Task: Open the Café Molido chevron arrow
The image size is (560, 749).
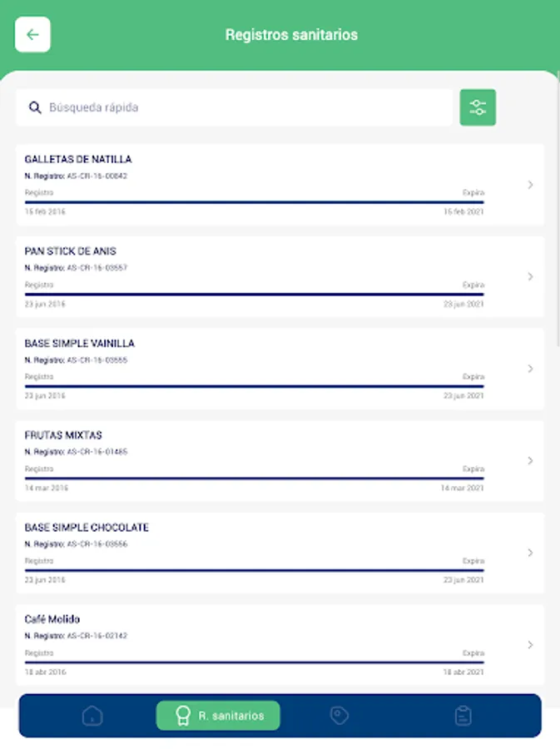Action: click(x=530, y=644)
